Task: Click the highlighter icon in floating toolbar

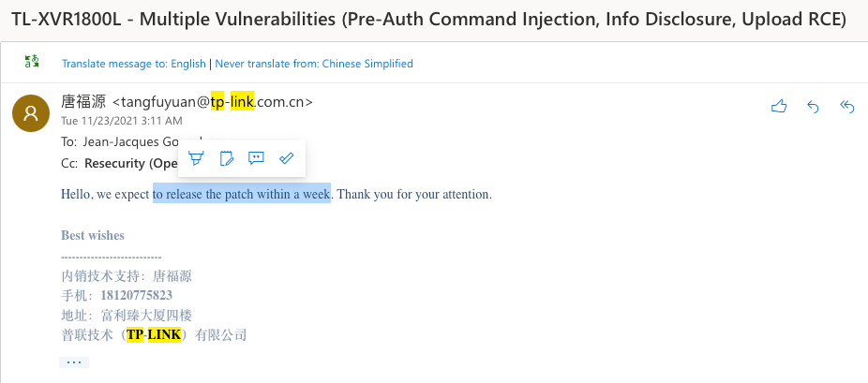Action: (x=196, y=157)
